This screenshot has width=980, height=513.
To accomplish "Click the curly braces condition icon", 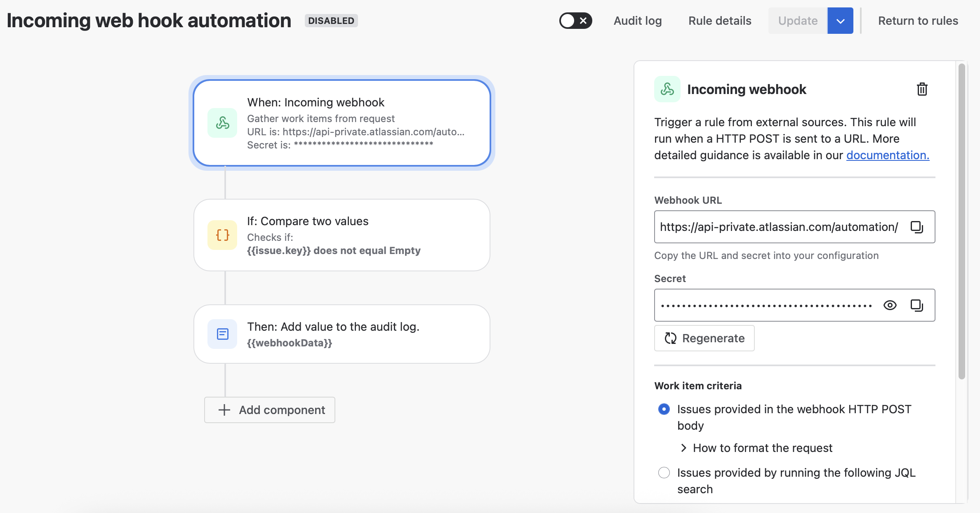I will click(222, 235).
